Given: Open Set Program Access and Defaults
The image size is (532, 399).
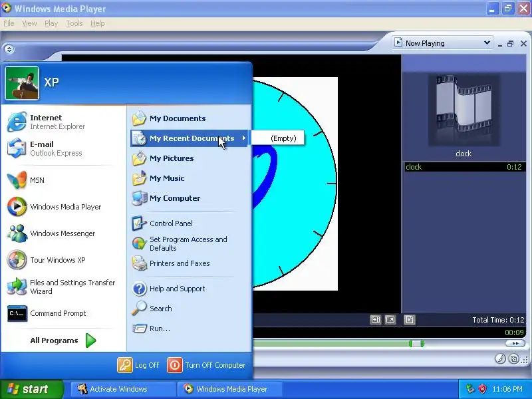Looking at the screenshot, I should click(190, 243).
